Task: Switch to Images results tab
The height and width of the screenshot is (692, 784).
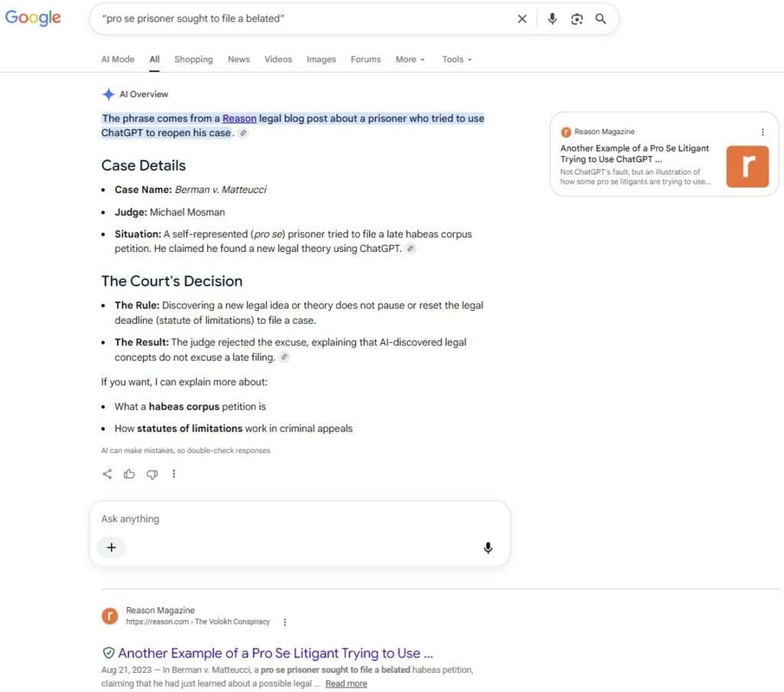Action: click(321, 59)
